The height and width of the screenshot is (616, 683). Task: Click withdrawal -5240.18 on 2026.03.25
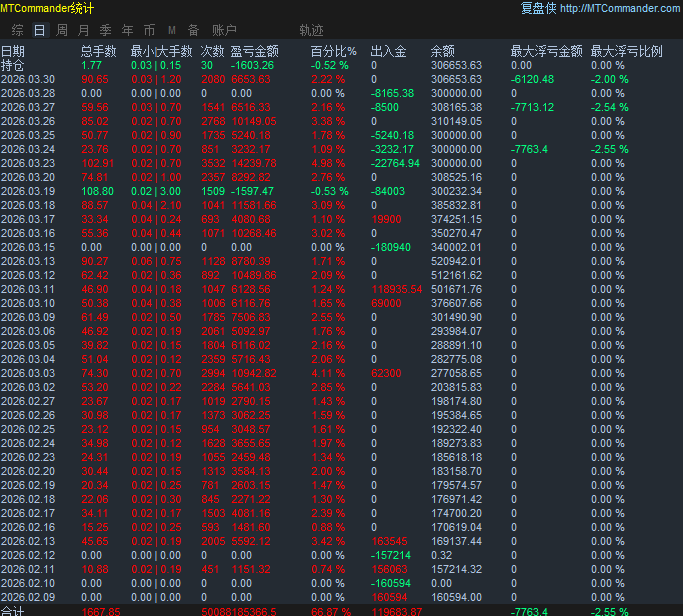click(392, 135)
